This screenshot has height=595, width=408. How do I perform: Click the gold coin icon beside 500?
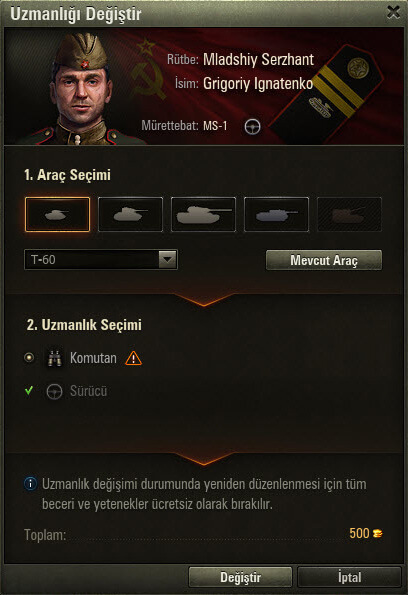click(x=377, y=534)
